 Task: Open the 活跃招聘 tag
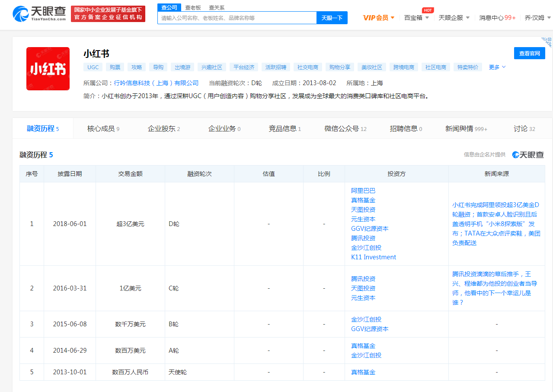[x=276, y=67]
